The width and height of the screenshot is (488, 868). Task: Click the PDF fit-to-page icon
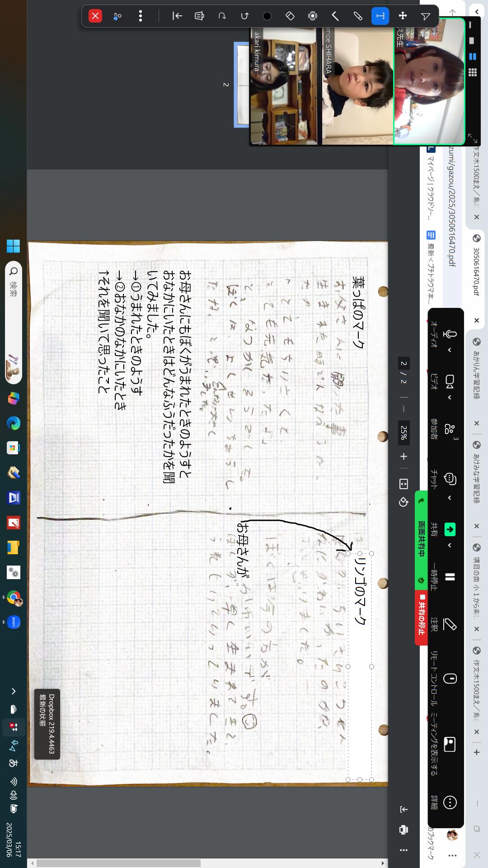tap(404, 484)
